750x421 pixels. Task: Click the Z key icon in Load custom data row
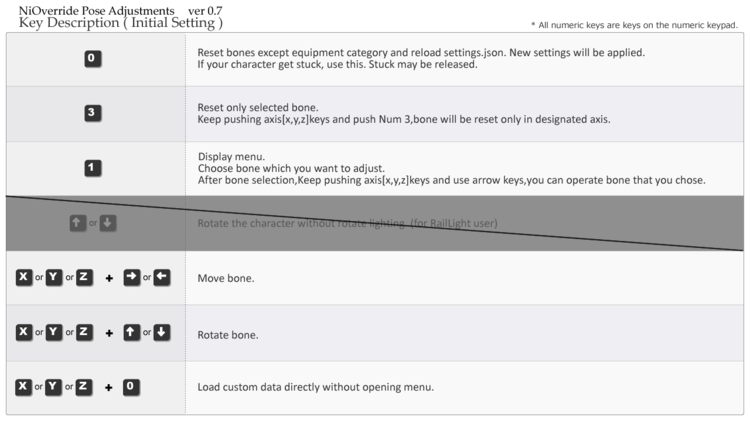click(84, 387)
